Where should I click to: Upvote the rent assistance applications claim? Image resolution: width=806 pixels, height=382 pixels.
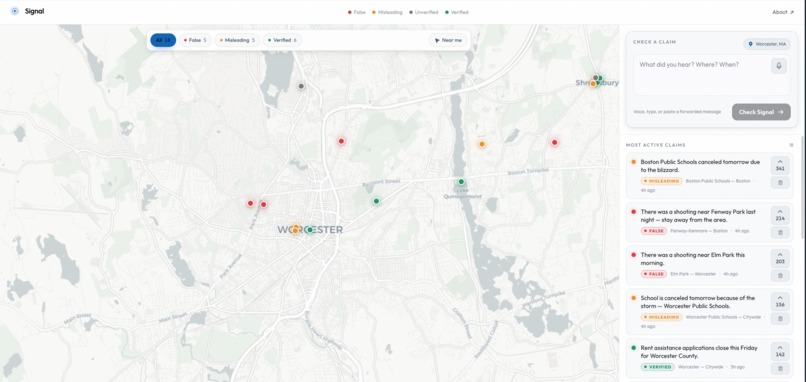(780, 351)
